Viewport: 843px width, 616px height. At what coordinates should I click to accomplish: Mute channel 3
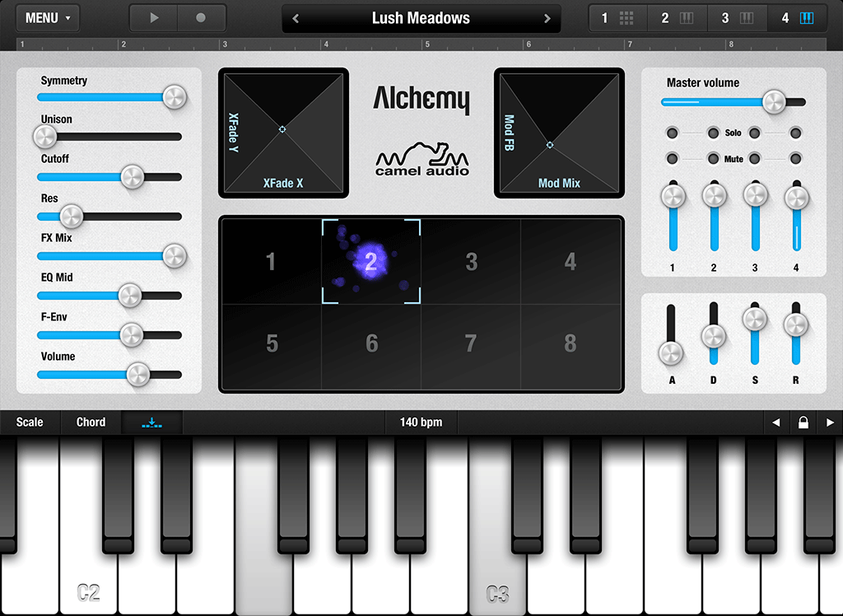pos(755,159)
